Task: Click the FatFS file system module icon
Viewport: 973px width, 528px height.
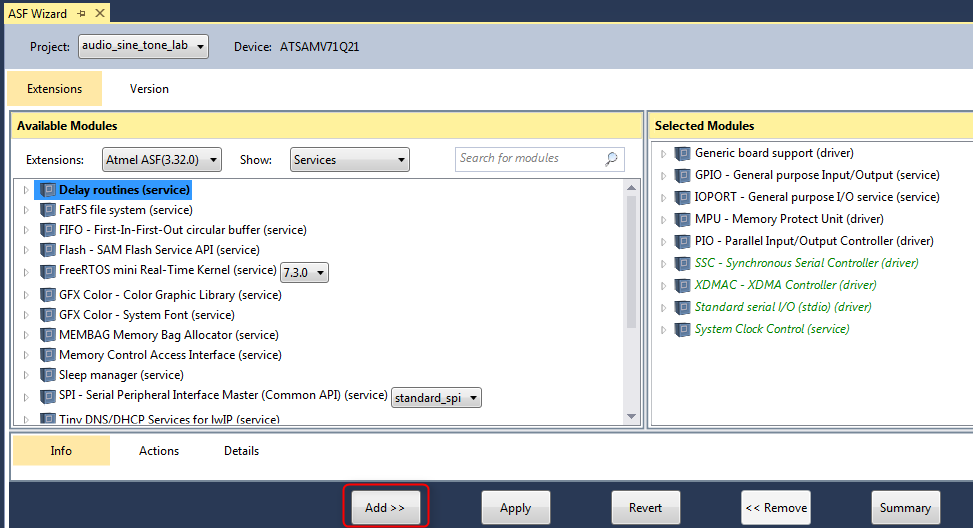Action: coord(48,210)
